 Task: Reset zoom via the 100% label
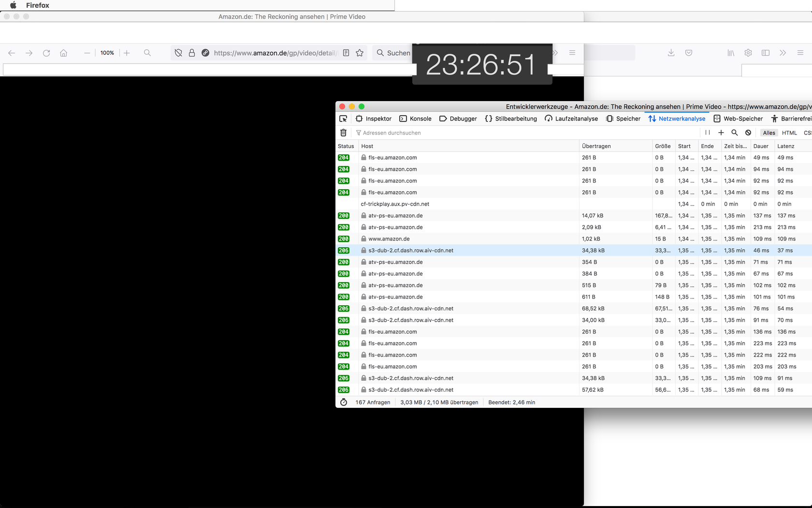click(107, 53)
